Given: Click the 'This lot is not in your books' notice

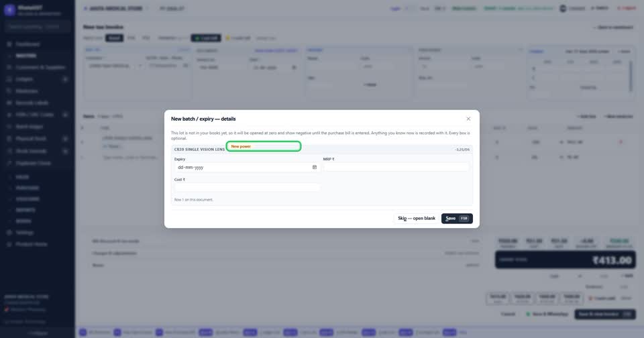Looking at the screenshot, I should [x=321, y=135].
